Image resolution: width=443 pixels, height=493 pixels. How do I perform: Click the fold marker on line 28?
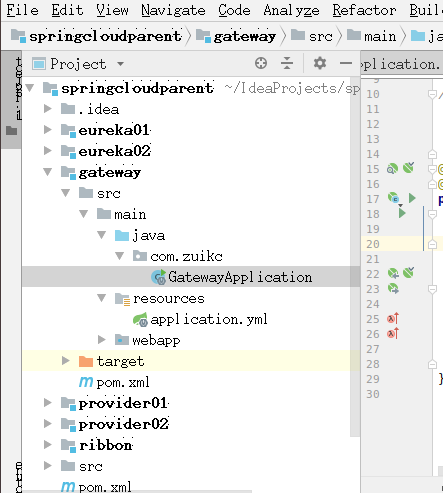point(432,364)
